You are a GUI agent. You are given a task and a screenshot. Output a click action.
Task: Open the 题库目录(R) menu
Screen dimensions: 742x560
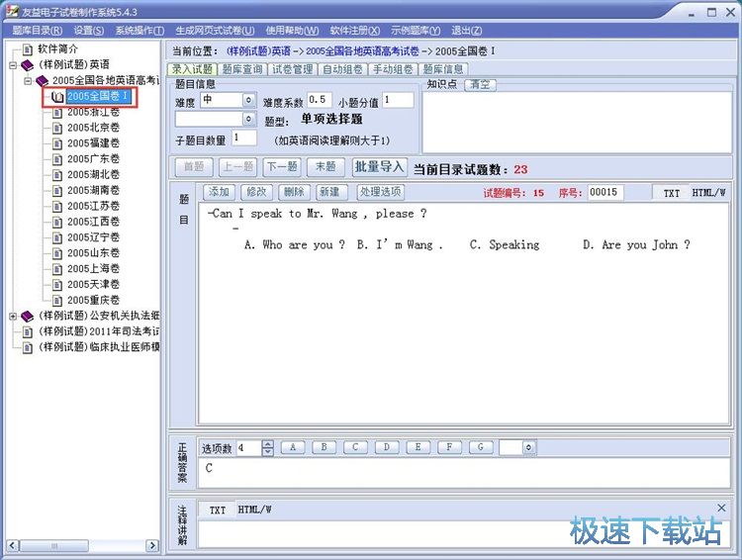37,31
